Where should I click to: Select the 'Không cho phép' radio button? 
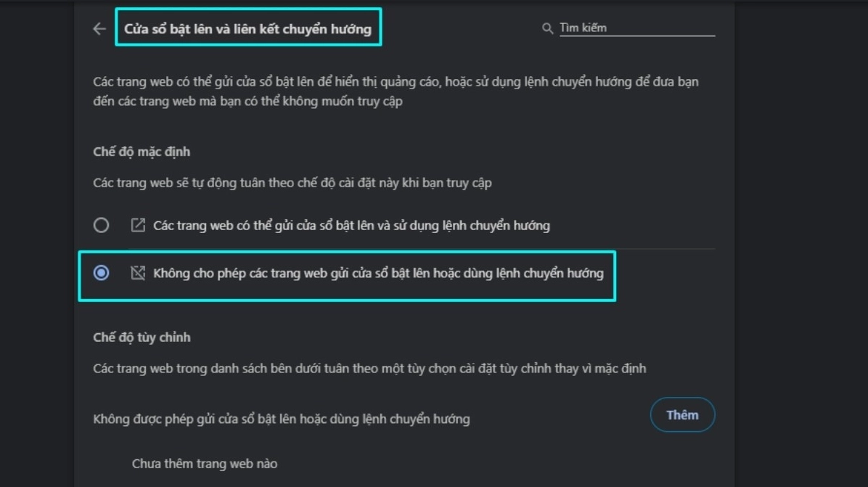[x=102, y=273]
